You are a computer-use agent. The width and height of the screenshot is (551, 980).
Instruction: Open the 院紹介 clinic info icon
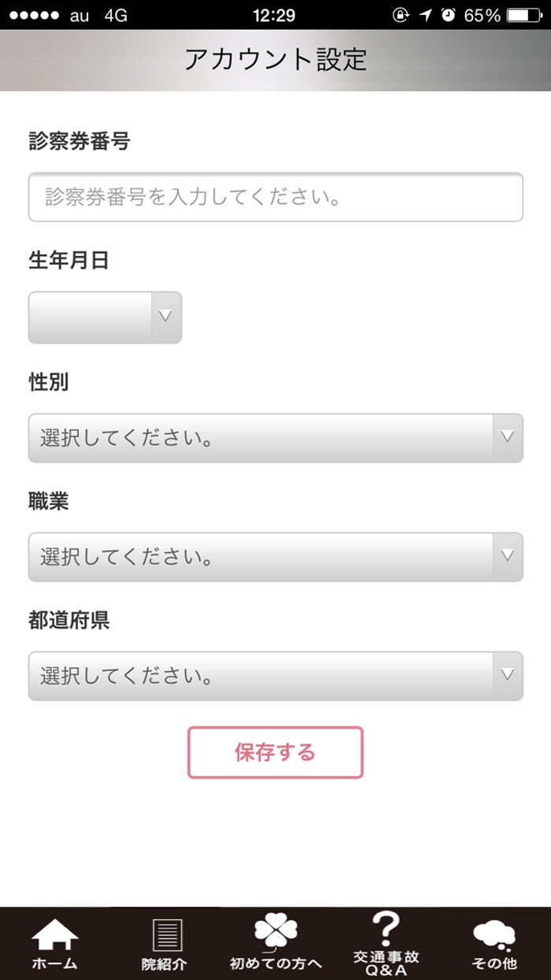click(165, 935)
